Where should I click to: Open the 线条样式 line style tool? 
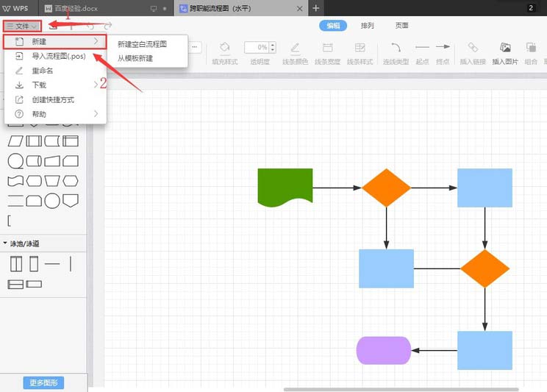point(360,53)
